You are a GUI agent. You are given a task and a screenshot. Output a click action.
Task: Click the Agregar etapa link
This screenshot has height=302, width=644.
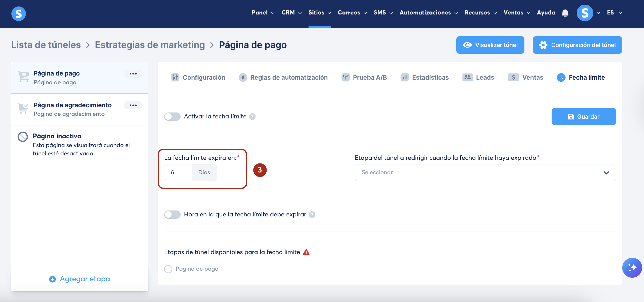[x=80, y=279]
